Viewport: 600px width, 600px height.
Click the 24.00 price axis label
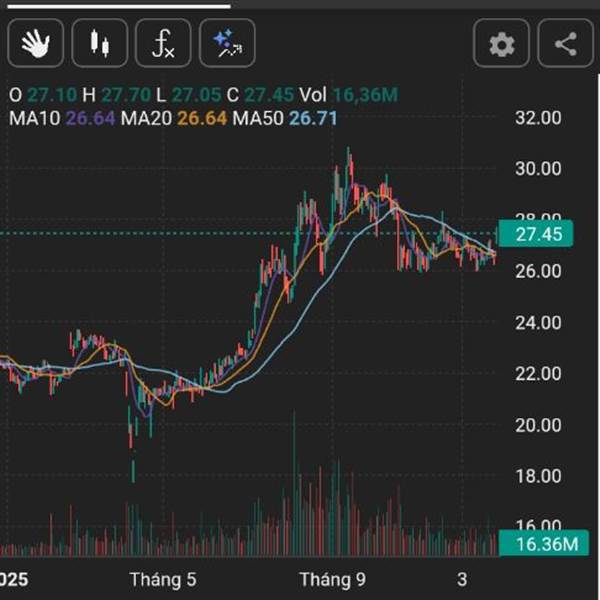pos(538,323)
